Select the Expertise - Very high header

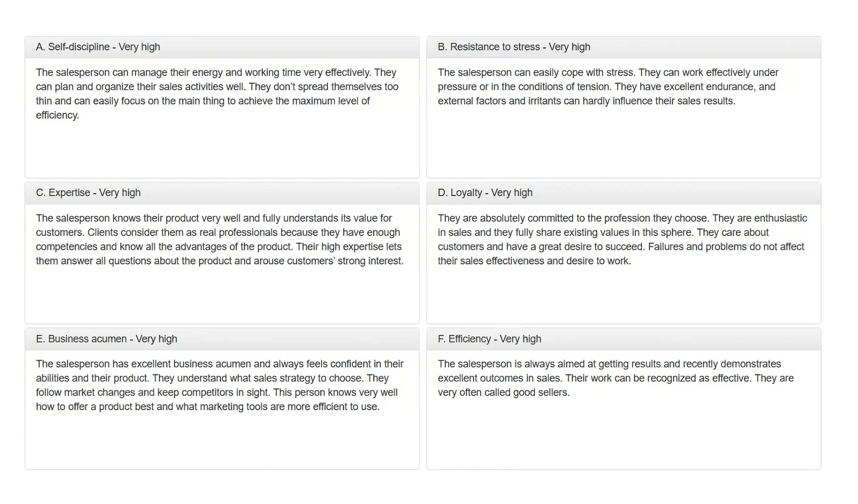pyautogui.click(x=88, y=193)
